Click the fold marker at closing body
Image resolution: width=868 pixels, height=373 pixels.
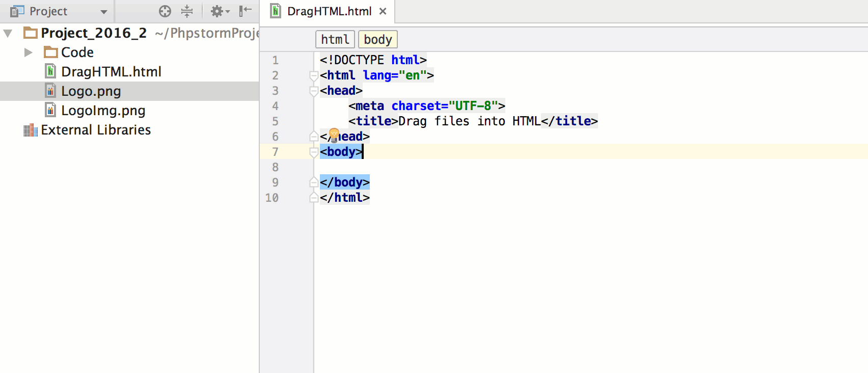tap(314, 182)
